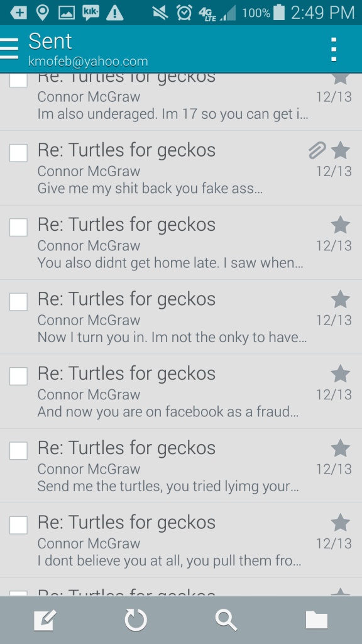362x644 pixels.
Task: Check the box for "Give me my shit back" email
Action: [18, 153]
